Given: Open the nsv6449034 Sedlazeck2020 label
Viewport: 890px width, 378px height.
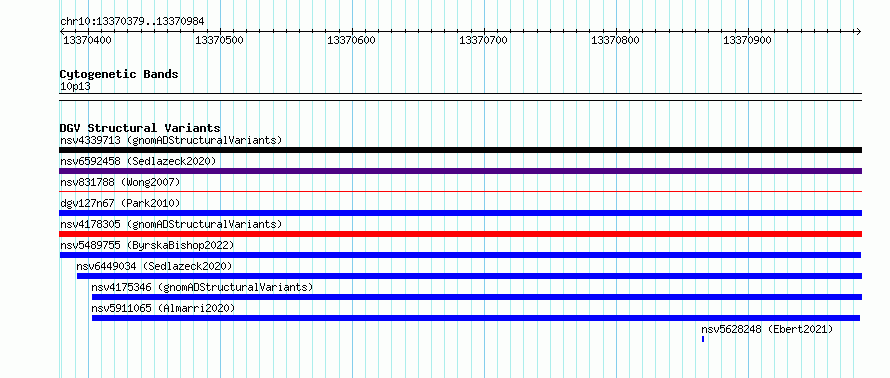Looking at the screenshot, I should 154,266.
